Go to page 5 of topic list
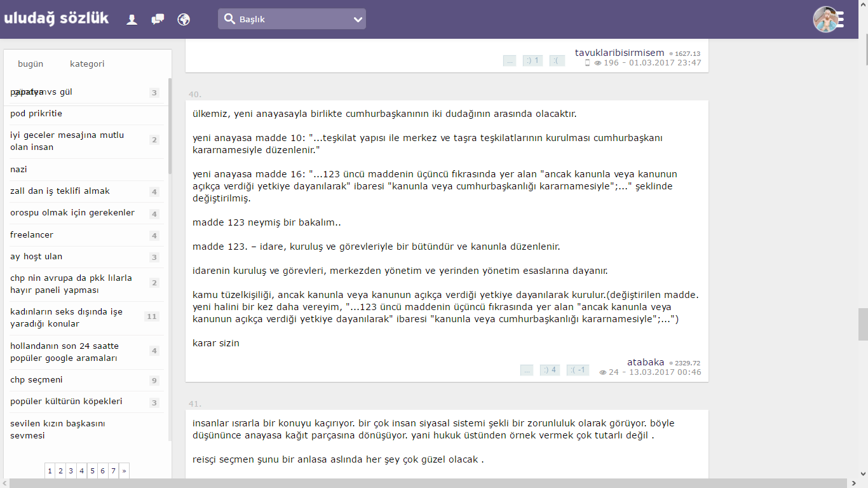The height and width of the screenshot is (488, 868). point(92,471)
